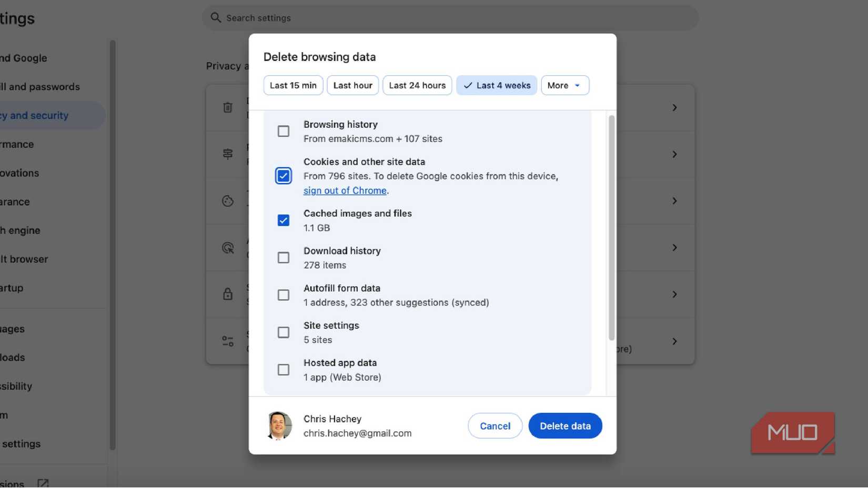Follow the sign out of Chrome link
The image size is (868, 488).
click(345, 190)
